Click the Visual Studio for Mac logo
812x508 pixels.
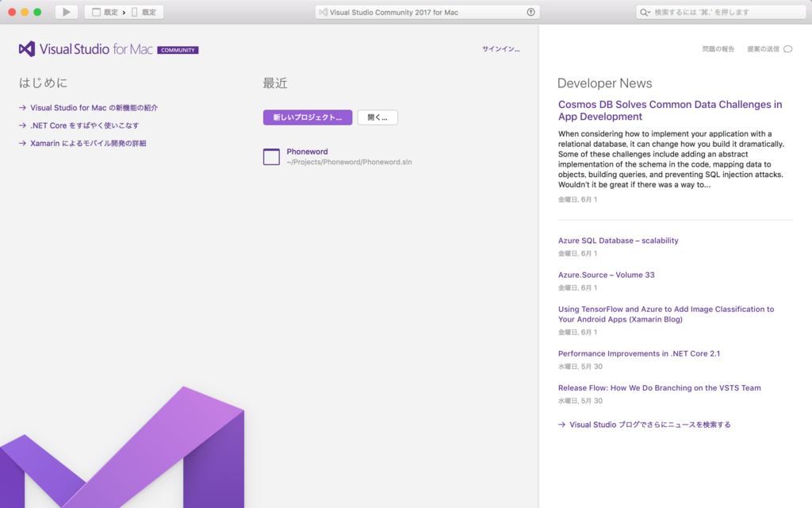coord(86,49)
